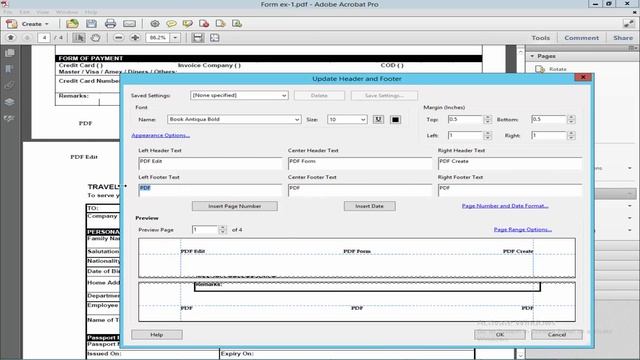Open the black font color swatch
The height and width of the screenshot is (360, 640).
click(395, 119)
